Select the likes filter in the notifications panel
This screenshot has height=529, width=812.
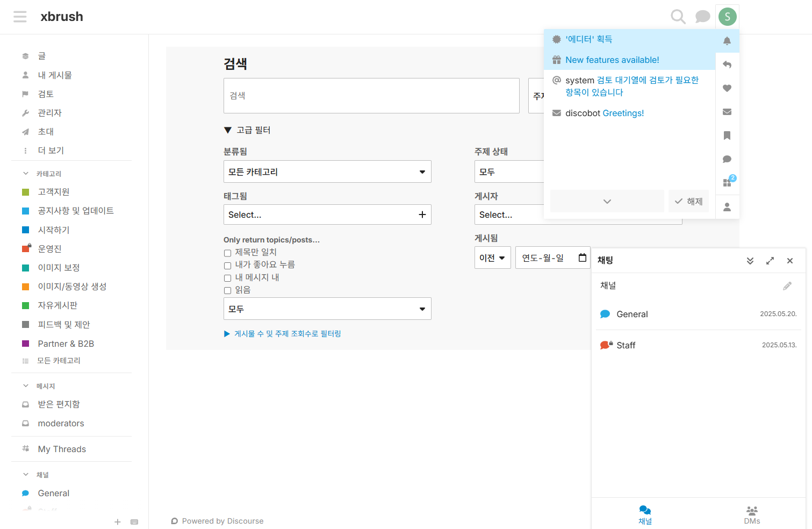[727, 88]
